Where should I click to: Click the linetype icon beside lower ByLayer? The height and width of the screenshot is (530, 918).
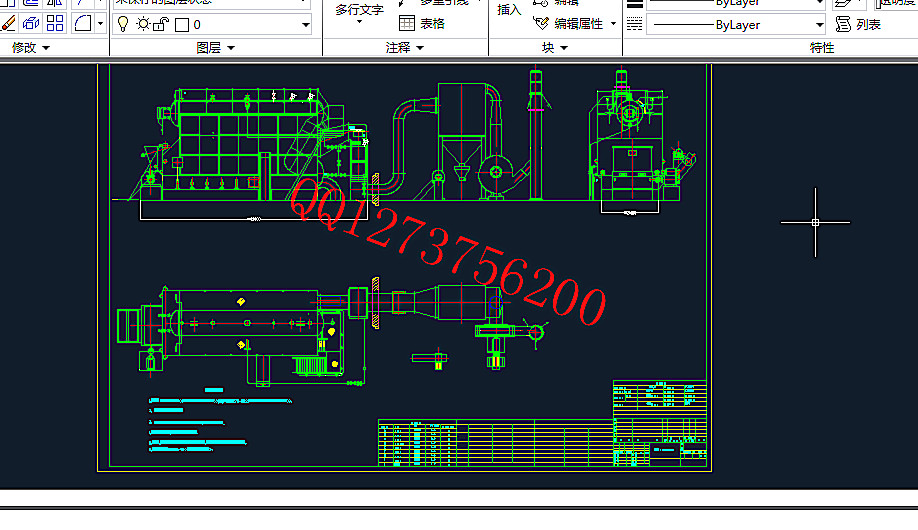[634, 24]
